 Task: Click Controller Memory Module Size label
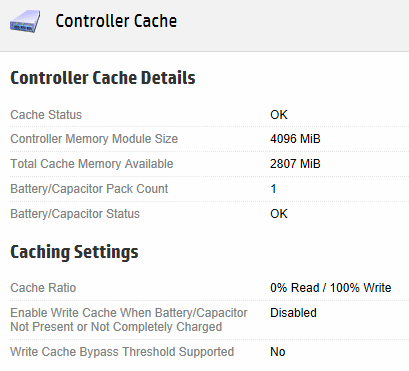pos(94,139)
